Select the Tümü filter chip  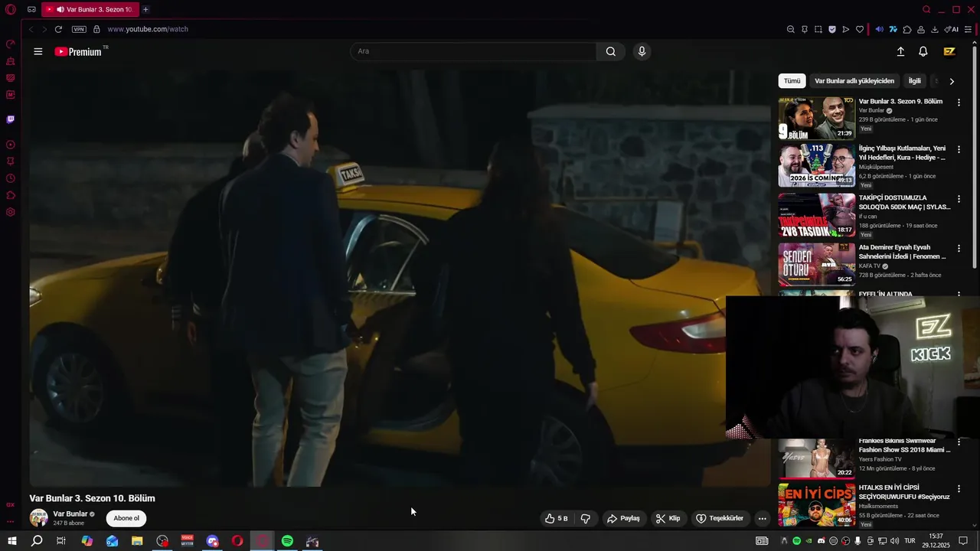[792, 81]
